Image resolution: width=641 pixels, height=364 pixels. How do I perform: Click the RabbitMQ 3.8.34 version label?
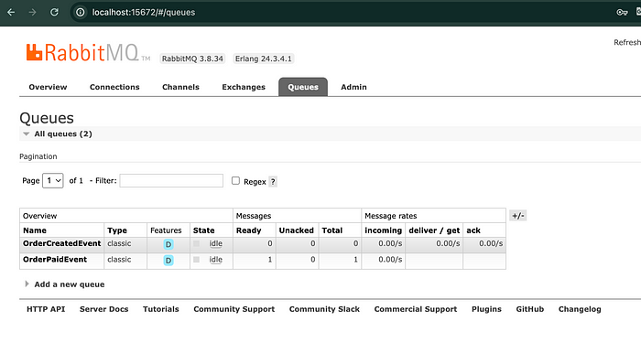192,59
